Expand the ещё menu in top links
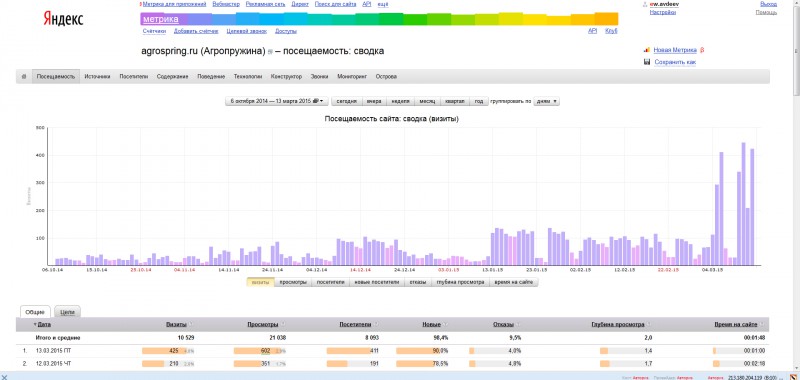 [383, 4]
